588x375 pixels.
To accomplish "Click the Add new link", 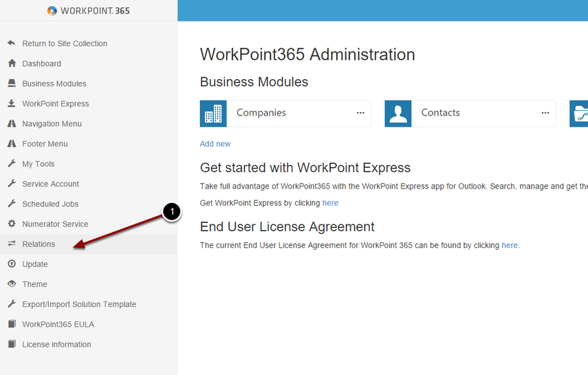I will (215, 144).
